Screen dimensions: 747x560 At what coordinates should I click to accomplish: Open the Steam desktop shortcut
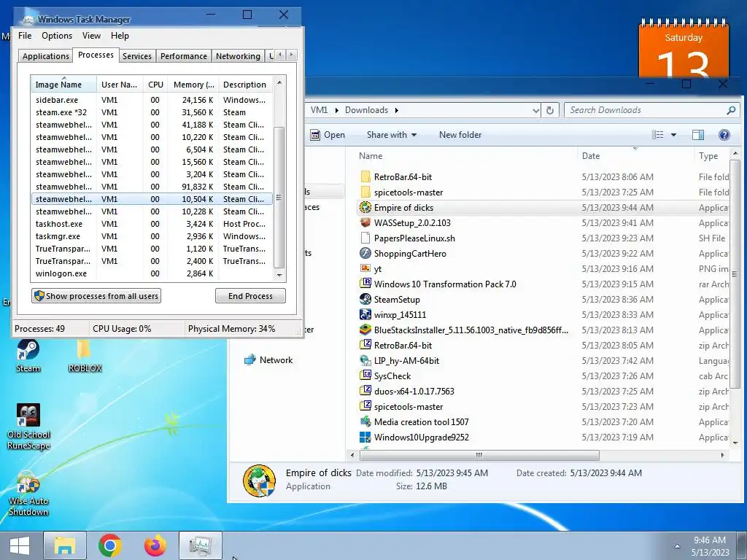pos(28,355)
